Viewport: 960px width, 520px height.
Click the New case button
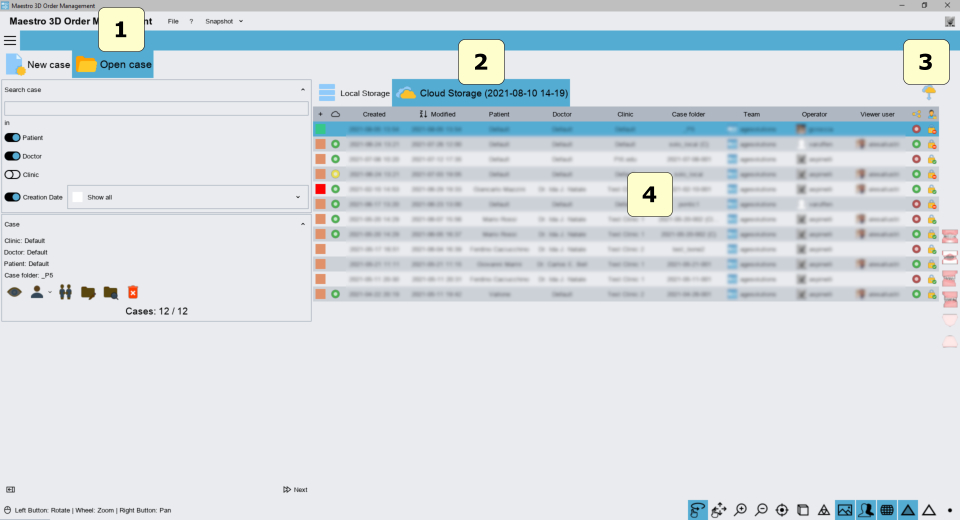coord(38,64)
